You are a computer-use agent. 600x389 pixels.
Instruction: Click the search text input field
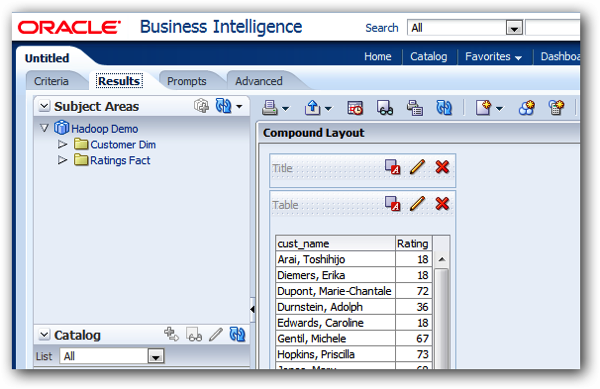coord(553,28)
